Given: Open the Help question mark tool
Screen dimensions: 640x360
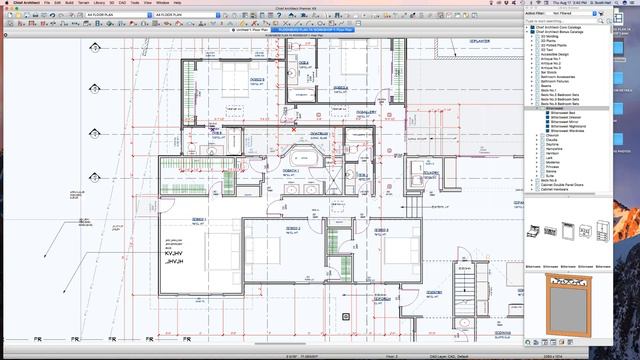Looking at the screenshot, I should [x=279, y=16].
